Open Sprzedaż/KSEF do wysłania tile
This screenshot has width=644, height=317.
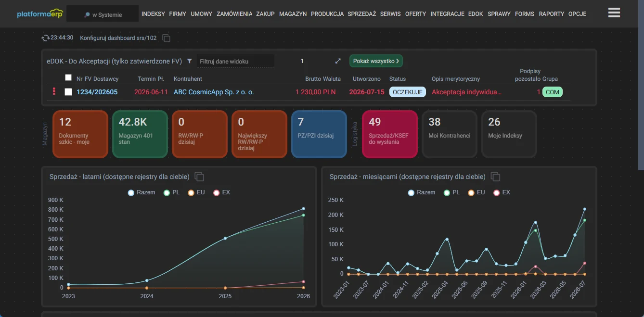[x=389, y=134]
